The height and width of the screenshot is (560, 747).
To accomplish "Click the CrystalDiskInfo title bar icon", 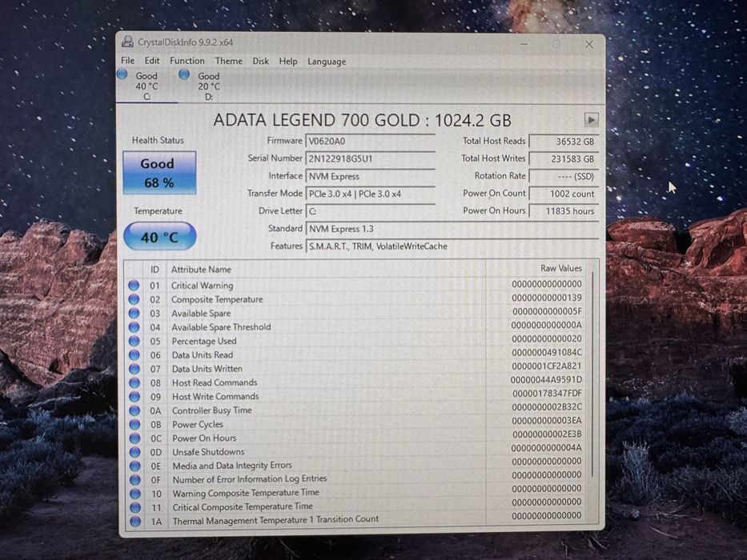I will coord(127,42).
